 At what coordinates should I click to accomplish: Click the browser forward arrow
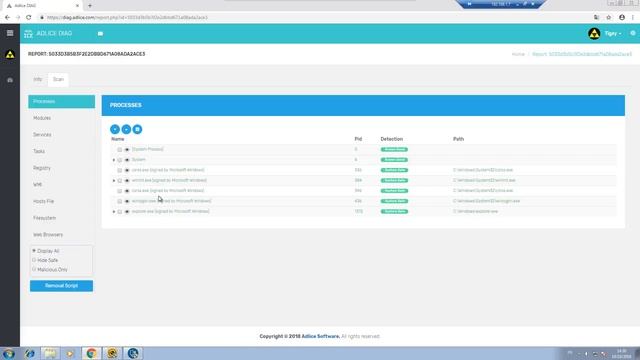[18, 18]
